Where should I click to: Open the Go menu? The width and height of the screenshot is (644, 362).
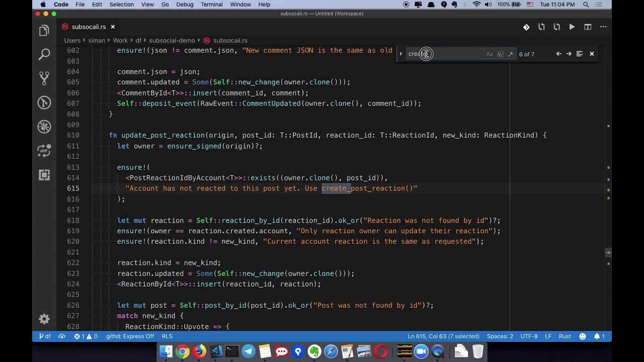pos(165,5)
